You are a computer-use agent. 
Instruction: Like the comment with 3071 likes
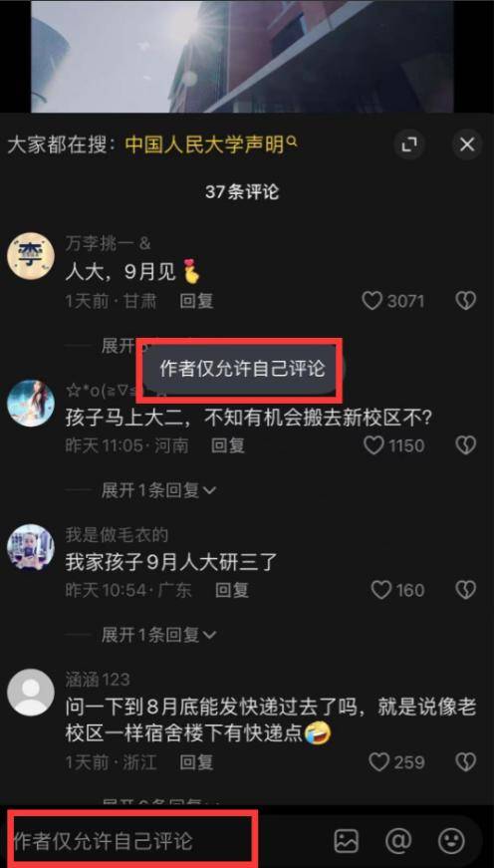372,301
